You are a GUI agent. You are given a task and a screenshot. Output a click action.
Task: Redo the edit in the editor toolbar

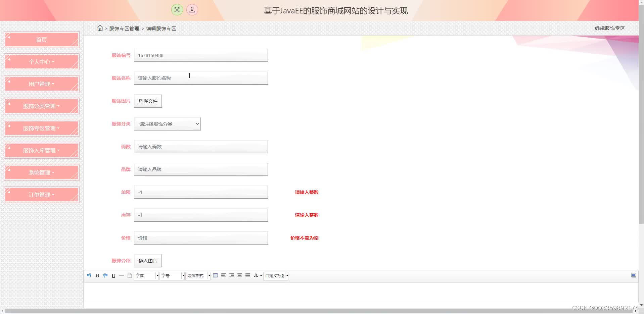(105, 275)
